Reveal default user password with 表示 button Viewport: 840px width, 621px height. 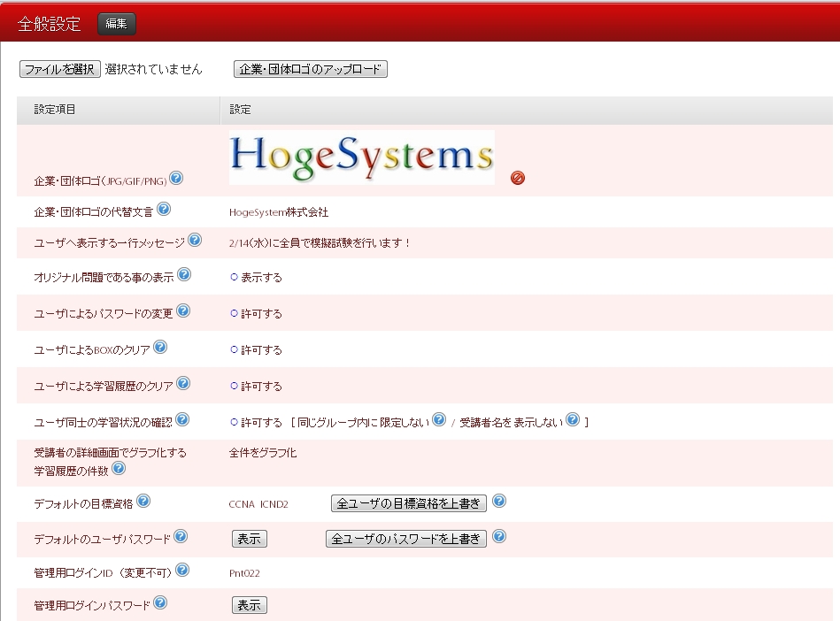[249, 539]
